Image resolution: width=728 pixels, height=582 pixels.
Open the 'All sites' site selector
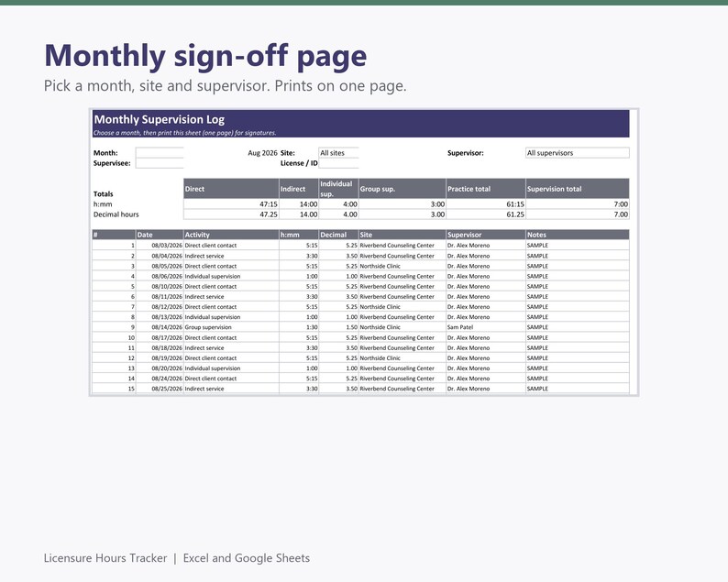tap(338, 153)
